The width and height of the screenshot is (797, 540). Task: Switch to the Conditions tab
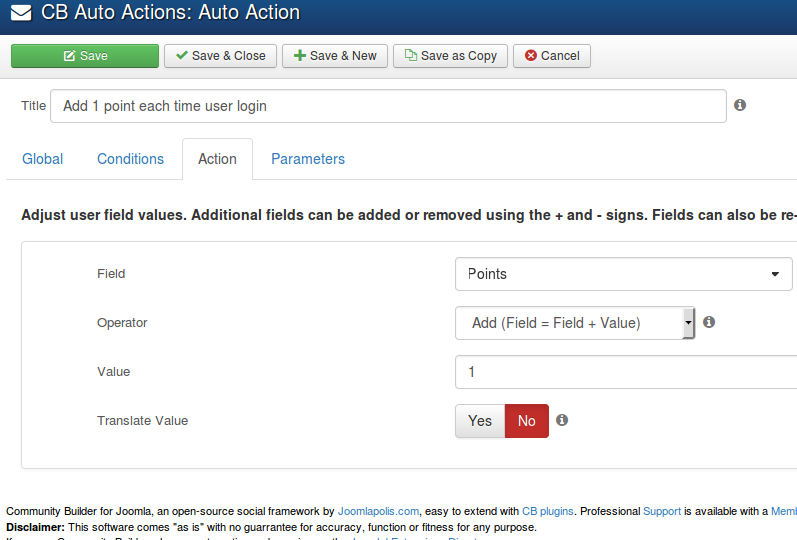pyautogui.click(x=131, y=159)
